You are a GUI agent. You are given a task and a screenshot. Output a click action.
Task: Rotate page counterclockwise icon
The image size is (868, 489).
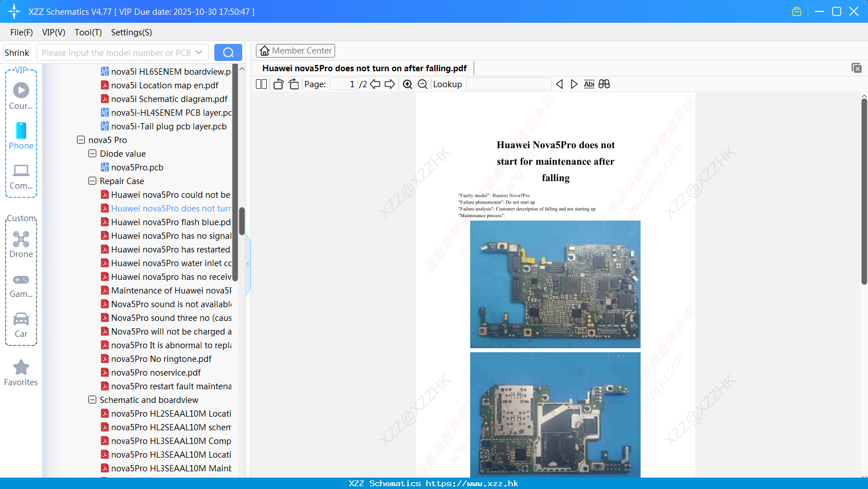(x=278, y=84)
